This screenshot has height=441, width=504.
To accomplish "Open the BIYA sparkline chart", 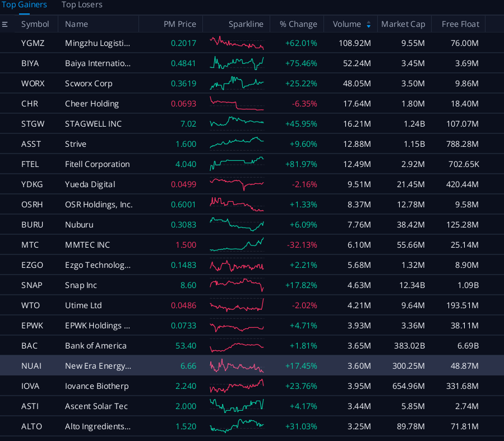I will [x=237, y=63].
